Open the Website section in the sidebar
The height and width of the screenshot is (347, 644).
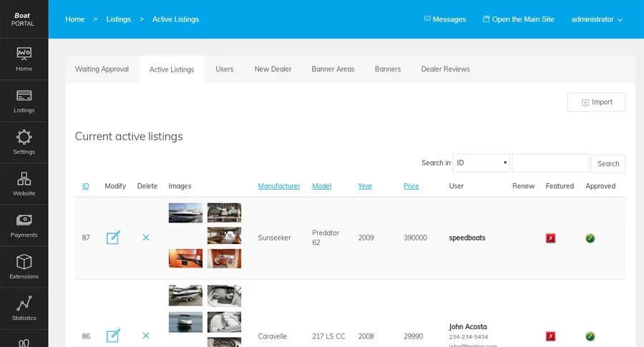[24, 184]
